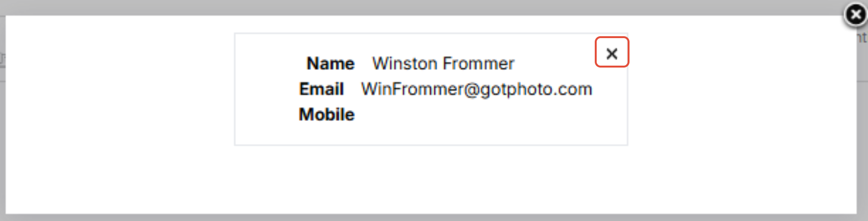The image size is (868, 221).
Task: Click the Mobile field label
Action: 327,114
